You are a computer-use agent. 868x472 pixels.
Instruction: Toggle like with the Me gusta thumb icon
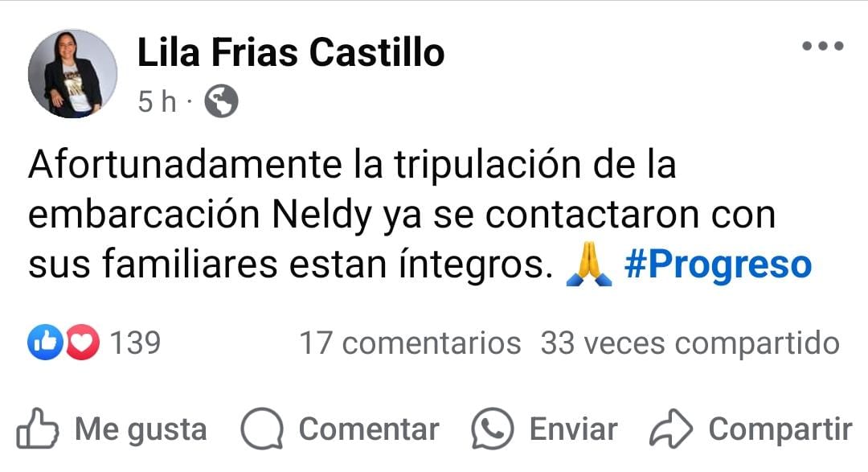pos(38,429)
